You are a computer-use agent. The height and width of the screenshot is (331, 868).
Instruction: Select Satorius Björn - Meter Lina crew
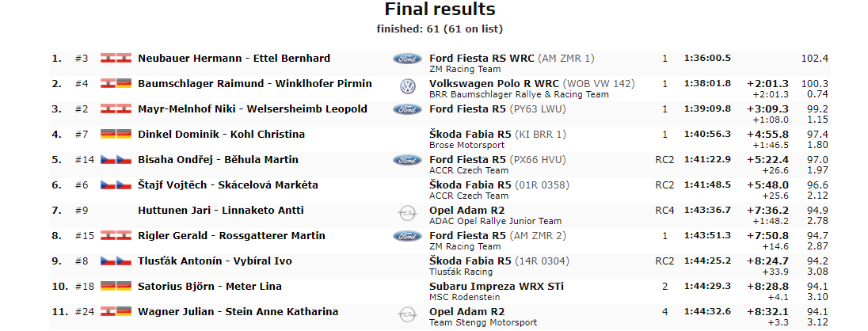tap(210, 287)
